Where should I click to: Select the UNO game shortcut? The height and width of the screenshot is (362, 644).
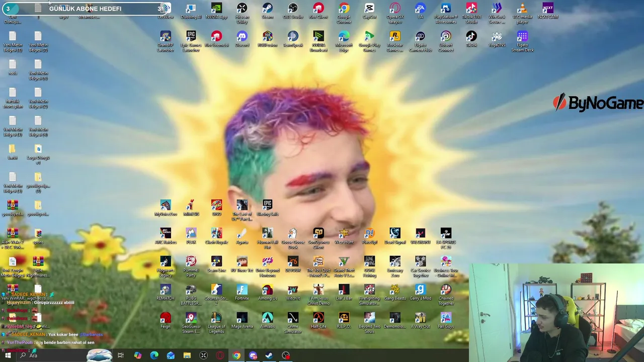[x=216, y=208]
